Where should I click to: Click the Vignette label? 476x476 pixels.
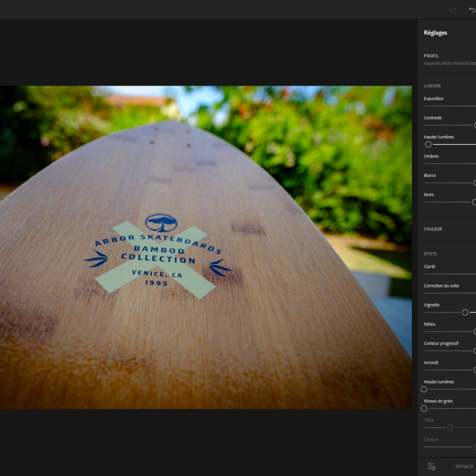431,305
